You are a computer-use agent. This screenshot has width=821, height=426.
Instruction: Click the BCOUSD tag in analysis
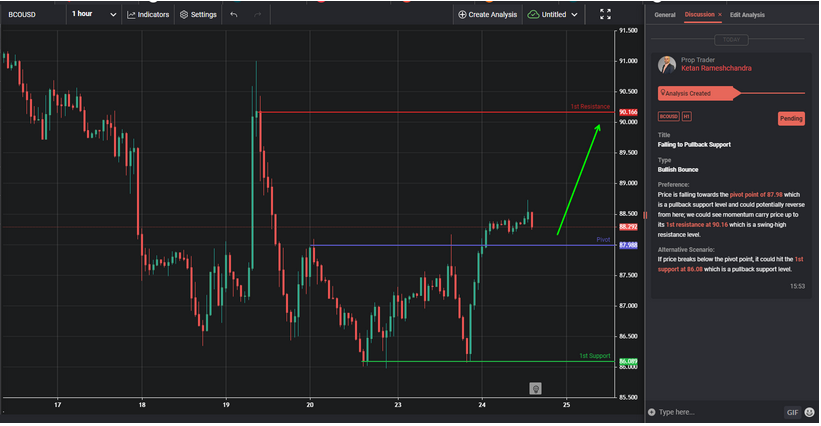pos(668,117)
